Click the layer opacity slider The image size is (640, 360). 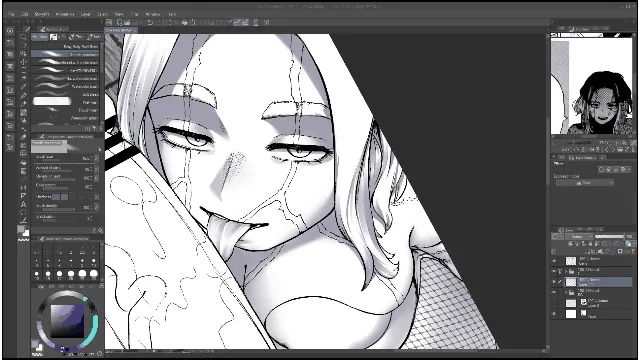pyautogui.click(x=609, y=236)
